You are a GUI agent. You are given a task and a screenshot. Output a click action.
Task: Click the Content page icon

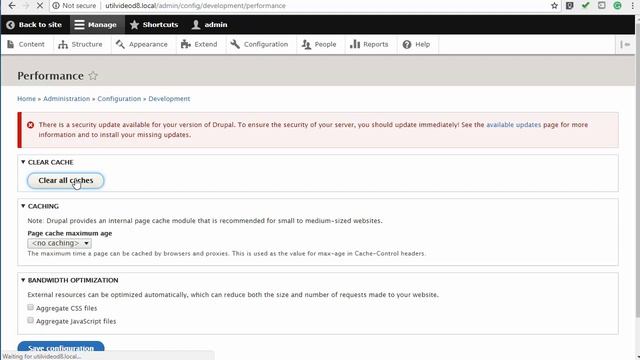(11, 44)
